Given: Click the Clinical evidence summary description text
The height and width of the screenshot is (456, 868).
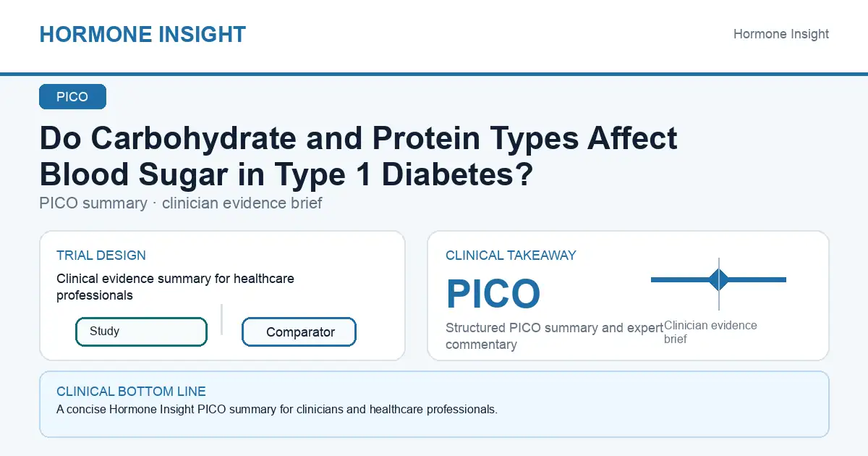Looking at the screenshot, I should [x=175, y=287].
